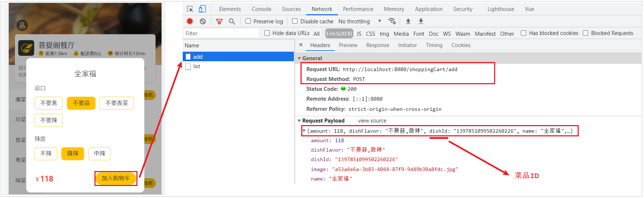The height and width of the screenshot is (198, 644).
Task: Click view source link
Action: 372,121
